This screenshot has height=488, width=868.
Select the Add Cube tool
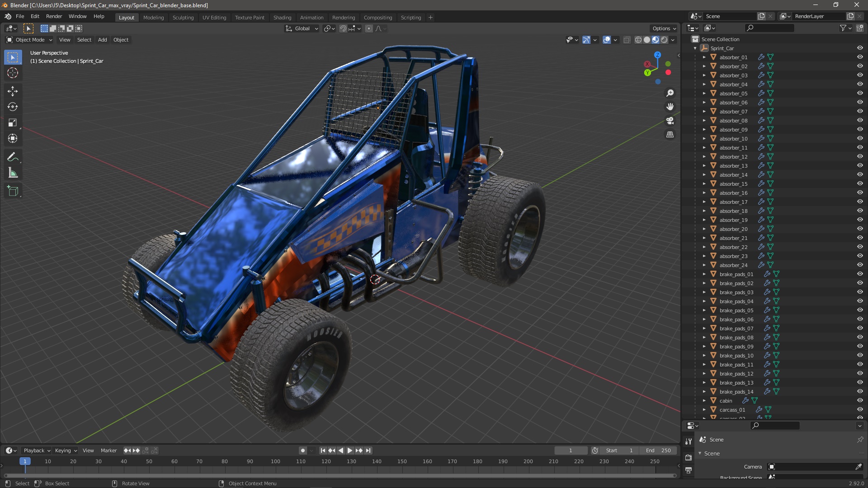[13, 191]
